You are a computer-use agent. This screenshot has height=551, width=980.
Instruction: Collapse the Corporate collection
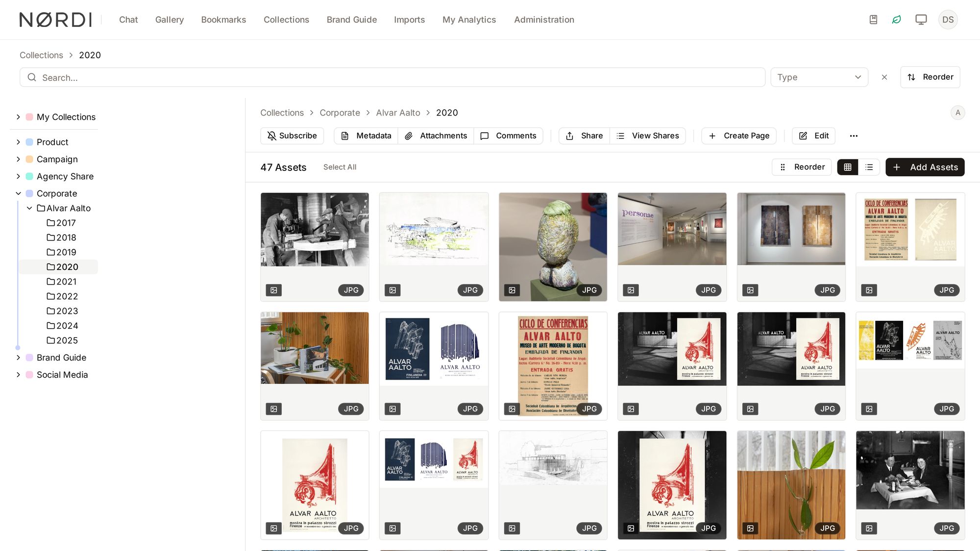(x=18, y=193)
